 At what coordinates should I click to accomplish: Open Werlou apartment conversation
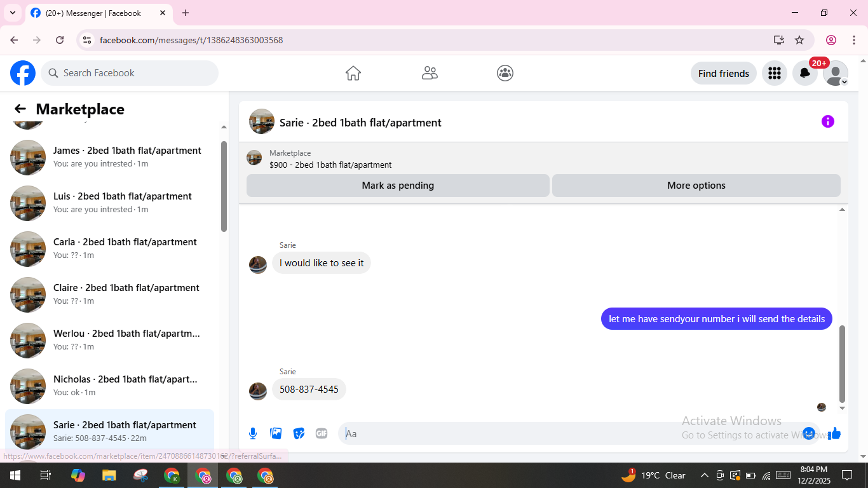pos(109,340)
